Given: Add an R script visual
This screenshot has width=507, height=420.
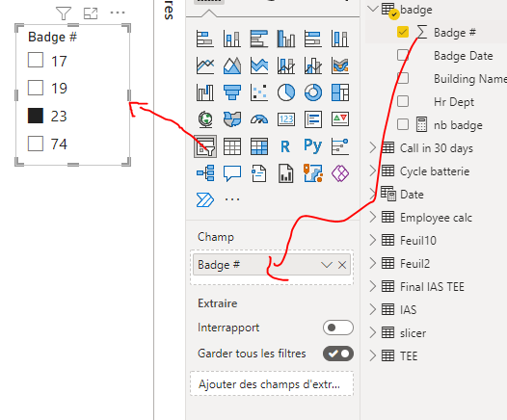Looking at the screenshot, I should click(x=285, y=146).
